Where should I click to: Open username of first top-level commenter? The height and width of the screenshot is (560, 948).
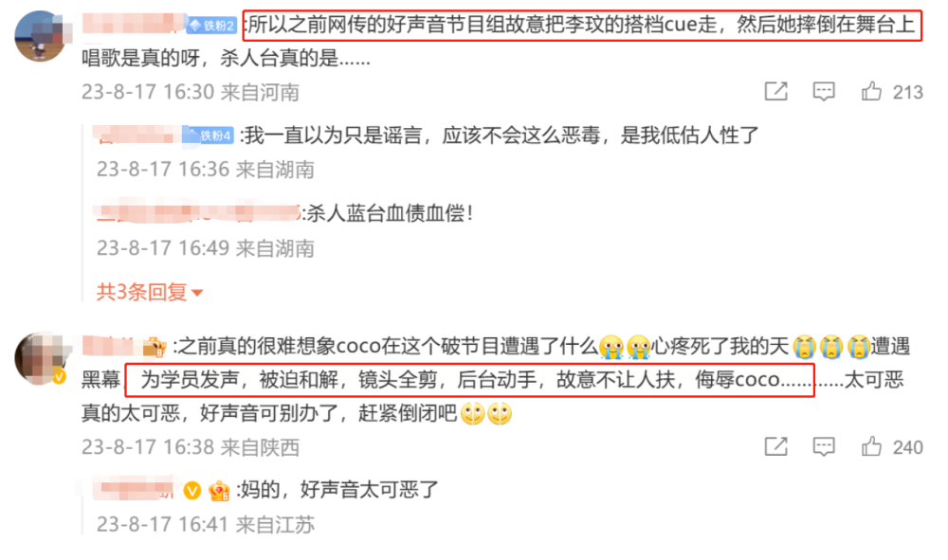click(x=133, y=25)
